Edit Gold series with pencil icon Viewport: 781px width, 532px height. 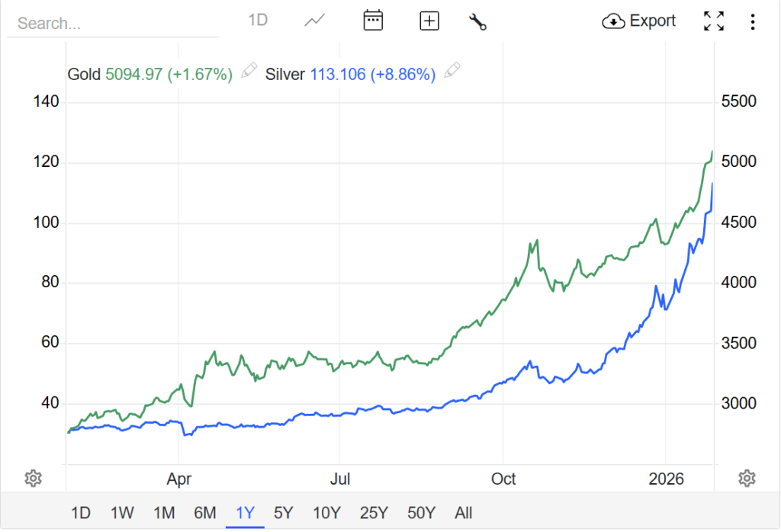[249, 72]
